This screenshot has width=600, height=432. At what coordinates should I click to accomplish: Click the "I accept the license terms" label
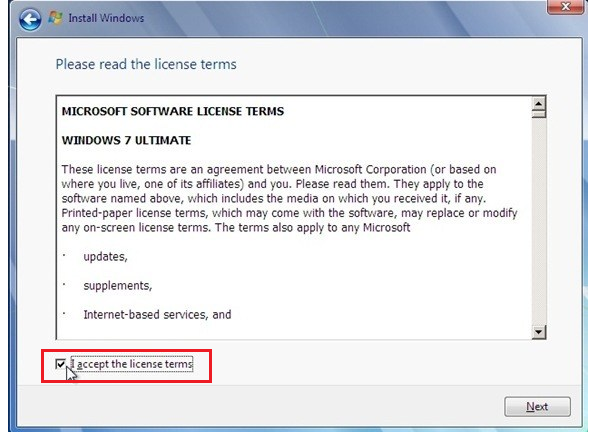[x=133, y=365]
